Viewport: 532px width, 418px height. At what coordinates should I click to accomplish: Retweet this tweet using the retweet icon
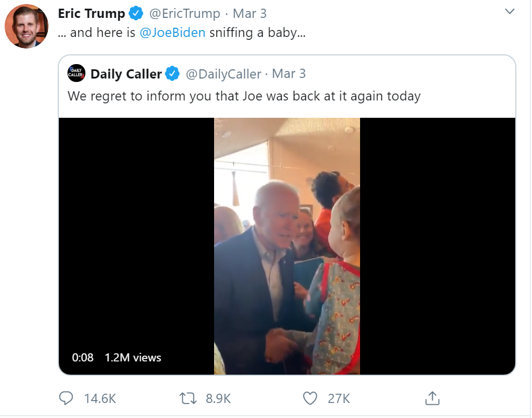[x=188, y=398]
